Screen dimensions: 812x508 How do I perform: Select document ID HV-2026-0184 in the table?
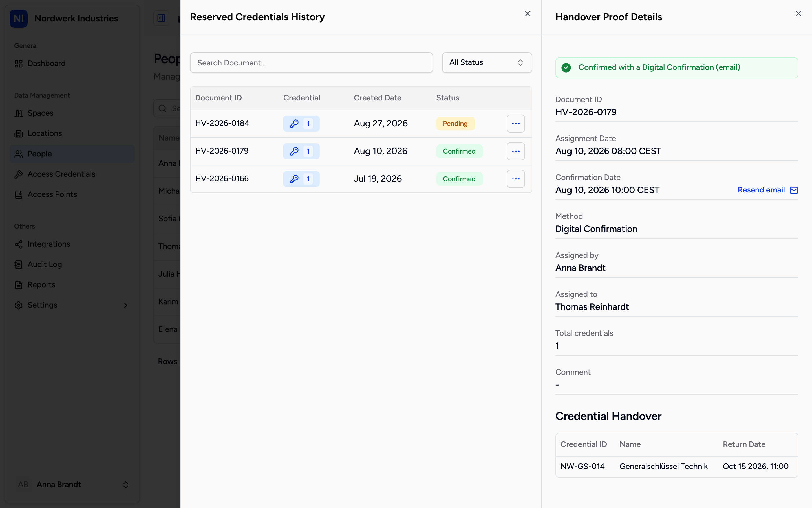click(222, 123)
